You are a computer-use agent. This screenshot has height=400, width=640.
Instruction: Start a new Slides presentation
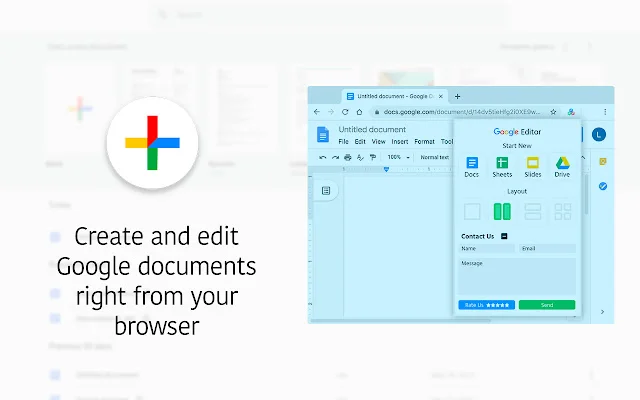pyautogui.click(x=533, y=167)
